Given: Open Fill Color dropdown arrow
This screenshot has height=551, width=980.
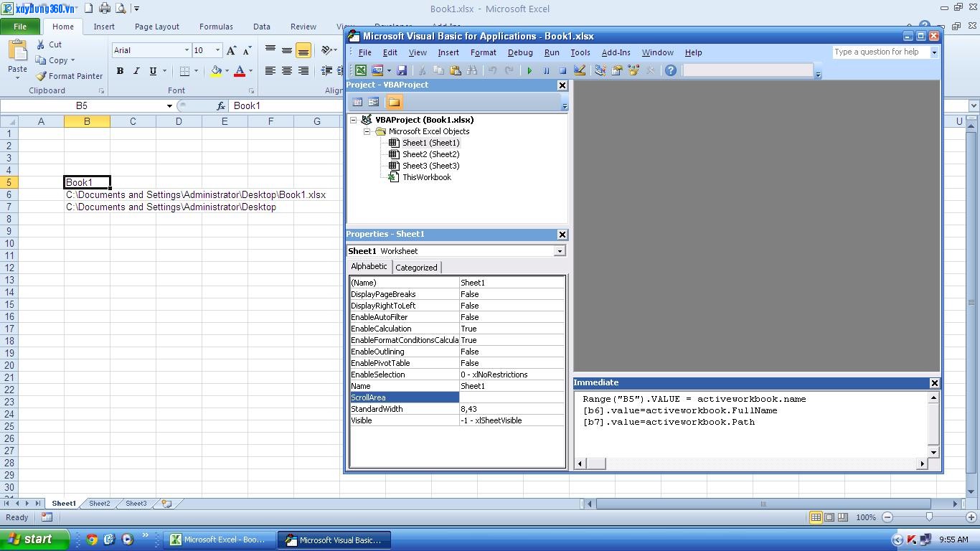Looking at the screenshot, I should (227, 71).
